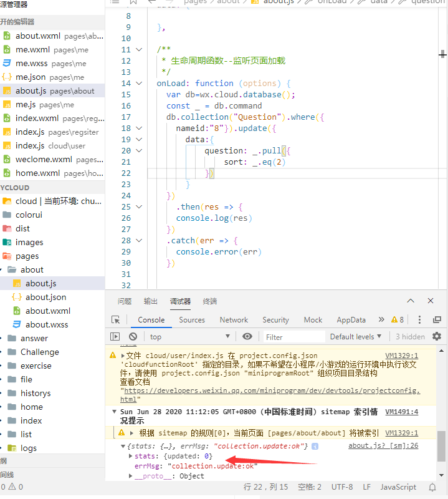
Task: Open about.js? [sm]:26 source link
Action: pos(383,445)
